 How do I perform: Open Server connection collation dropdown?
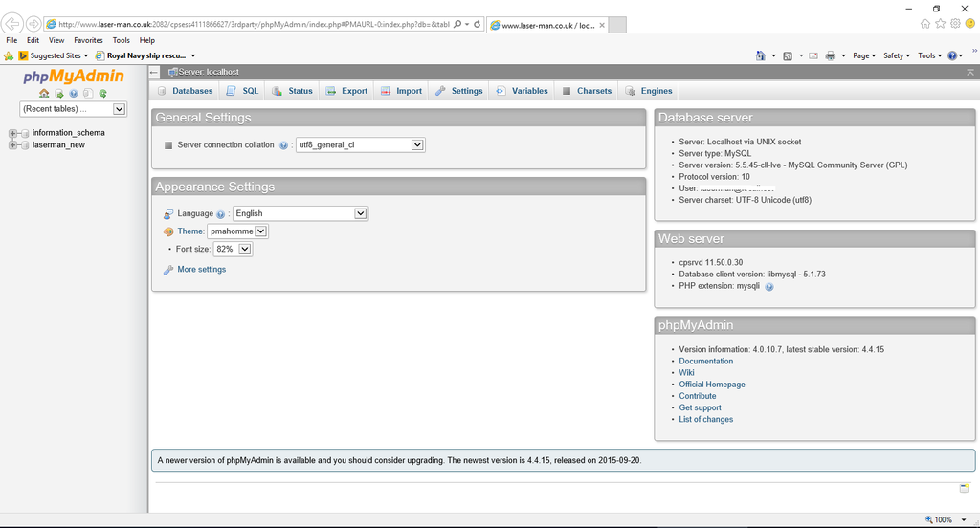[360, 145]
